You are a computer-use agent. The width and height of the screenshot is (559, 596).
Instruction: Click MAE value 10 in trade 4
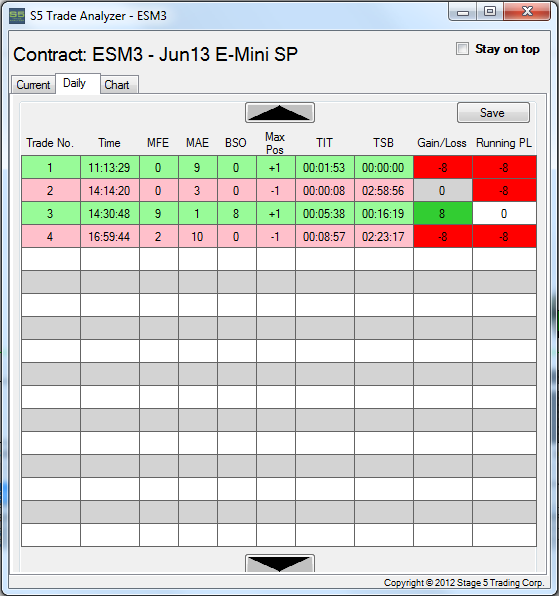[198, 236]
